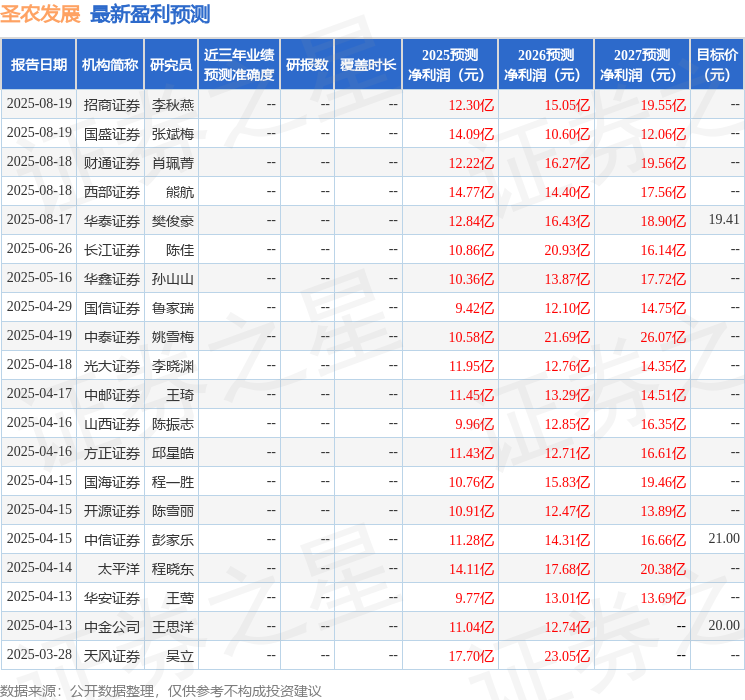Viewport: 745px width, 700px height.
Task: Select the 研报数 column header
Action: pyautogui.click(x=307, y=64)
